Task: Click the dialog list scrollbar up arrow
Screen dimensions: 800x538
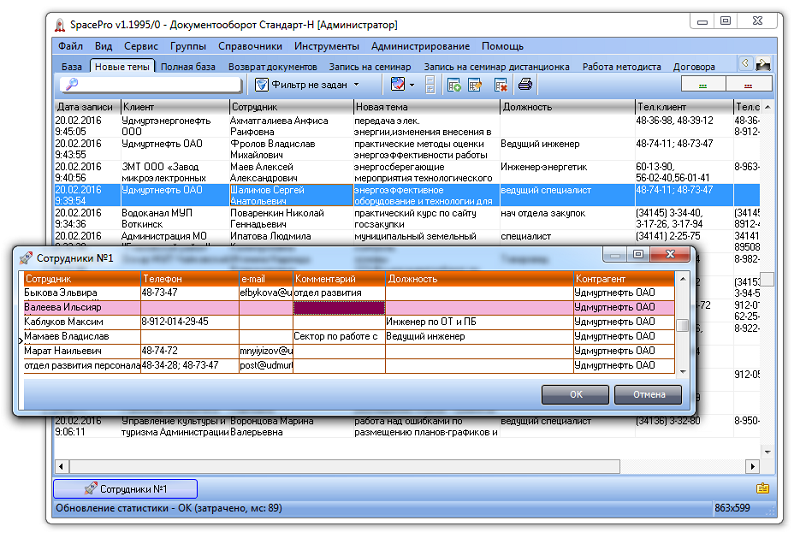Action: pos(683,279)
